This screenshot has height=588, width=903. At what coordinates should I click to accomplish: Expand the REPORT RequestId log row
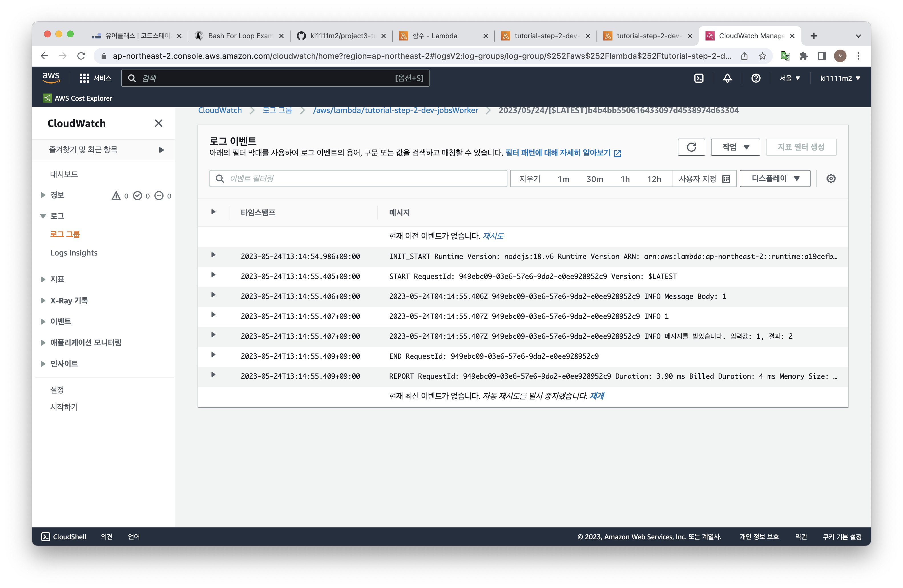pos(213,375)
